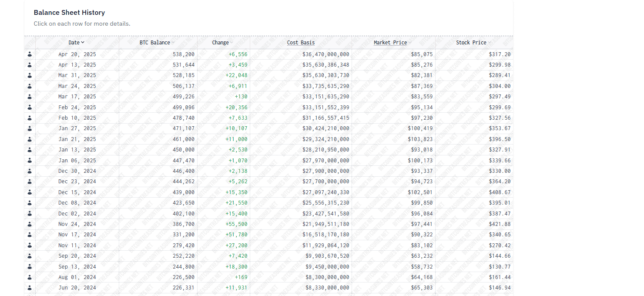Click BTC balance 331,200
This screenshot has height=296, width=644.
click(184, 235)
